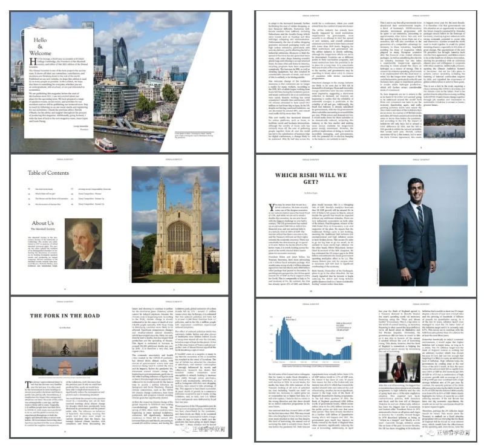Screen dimensions: 487x448
Task: Click the "Hello & Welcome" heading
Action: [40, 47]
